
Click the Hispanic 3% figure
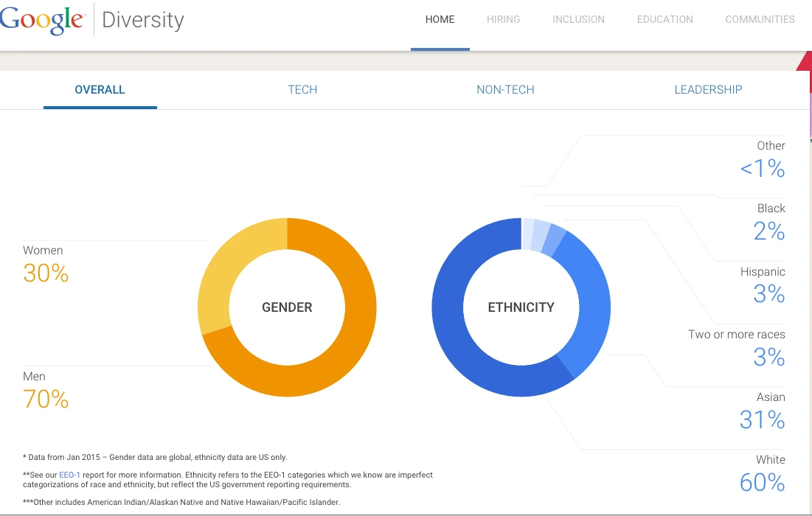pos(769,294)
